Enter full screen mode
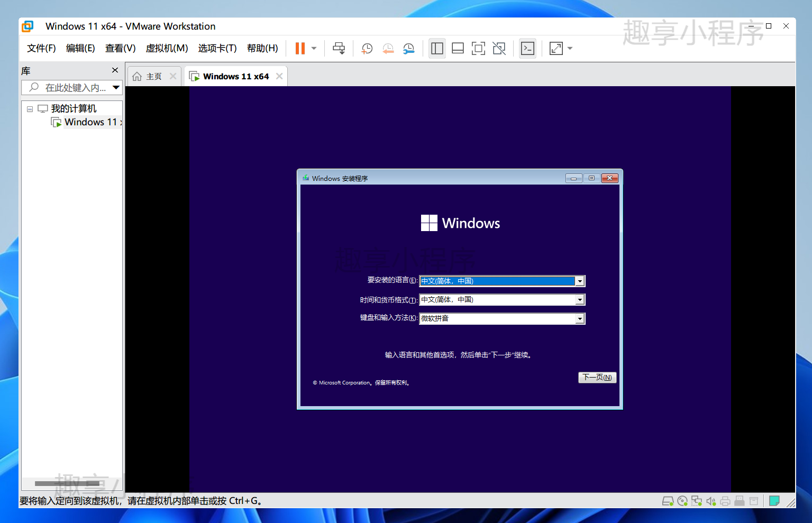The width and height of the screenshot is (812, 523). 478,48
